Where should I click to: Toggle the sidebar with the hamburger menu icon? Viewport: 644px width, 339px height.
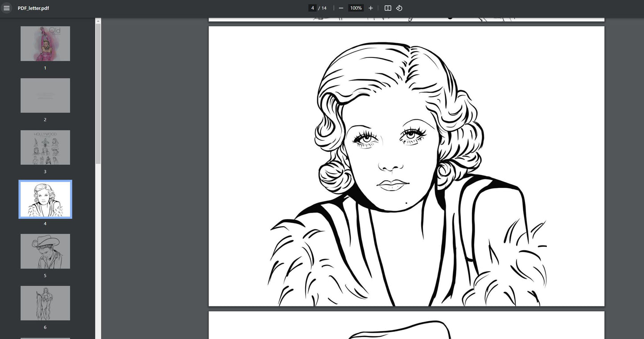[7, 8]
